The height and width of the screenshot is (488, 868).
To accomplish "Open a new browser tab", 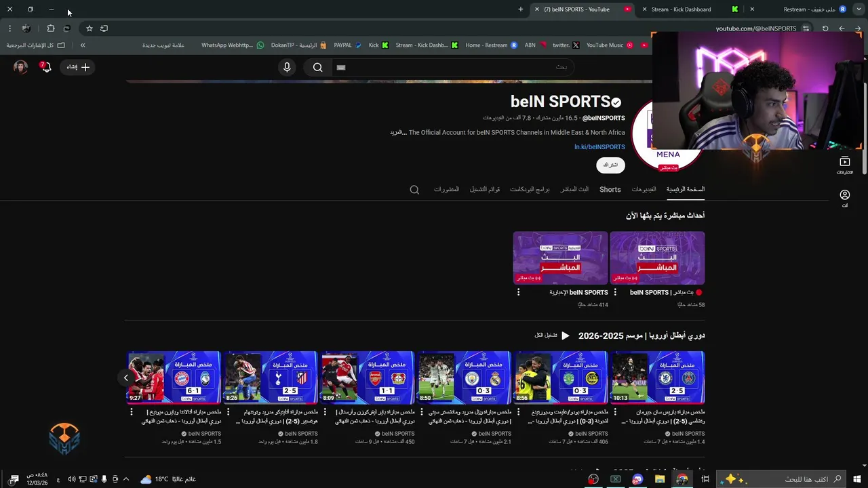I will point(520,9).
